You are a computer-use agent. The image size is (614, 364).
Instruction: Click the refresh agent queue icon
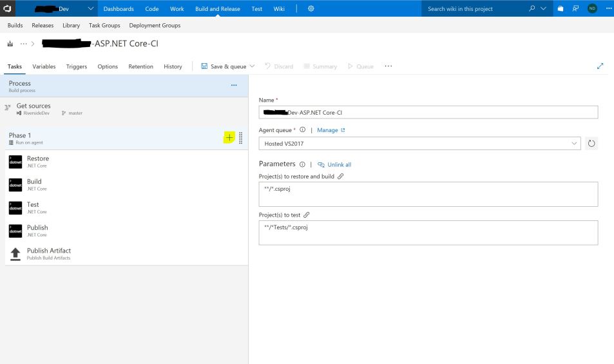(x=591, y=144)
